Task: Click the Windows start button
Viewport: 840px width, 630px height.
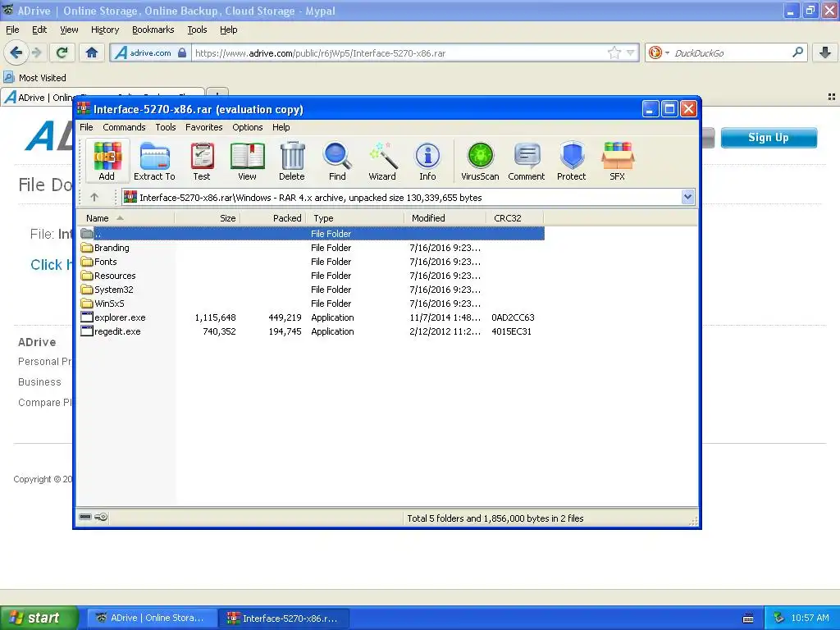Action: tap(39, 618)
